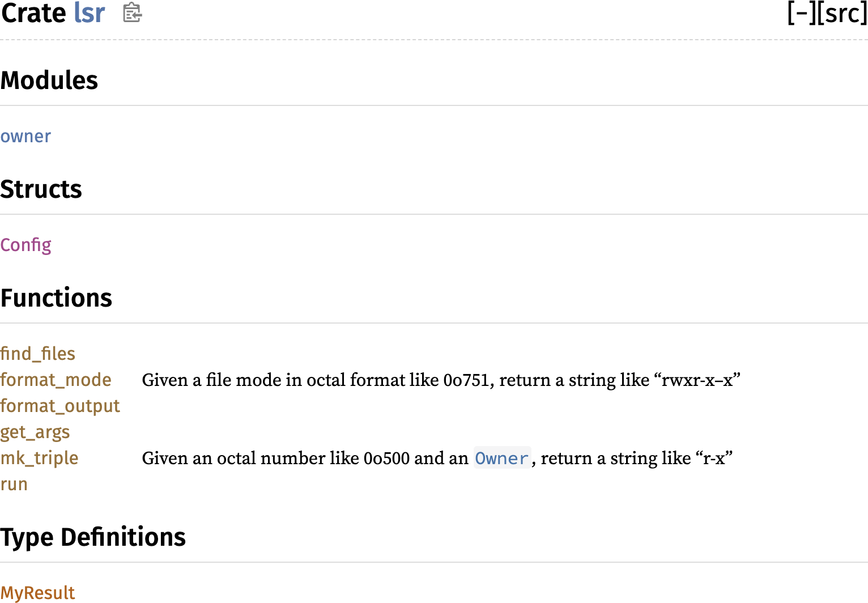Open the mk_triple function docs
868x603 pixels.
coord(39,458)
